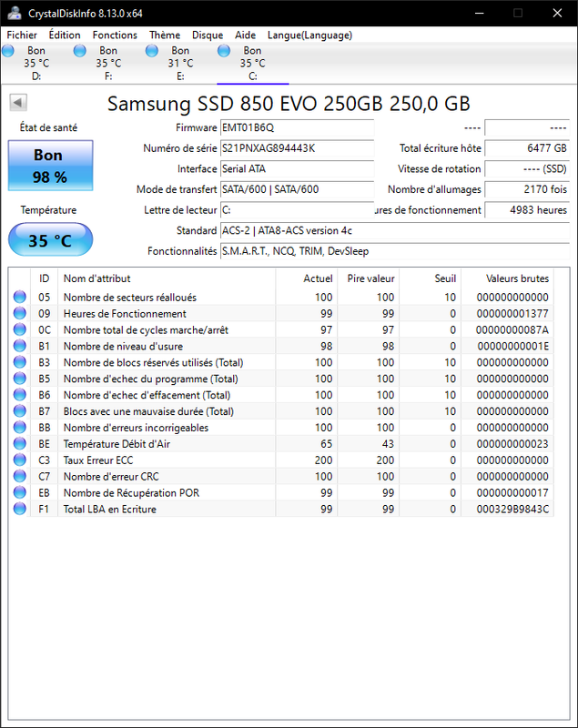
Task: Click the Nom d'attribut column header
Action: pyautogui.click(x=167, y=278)
